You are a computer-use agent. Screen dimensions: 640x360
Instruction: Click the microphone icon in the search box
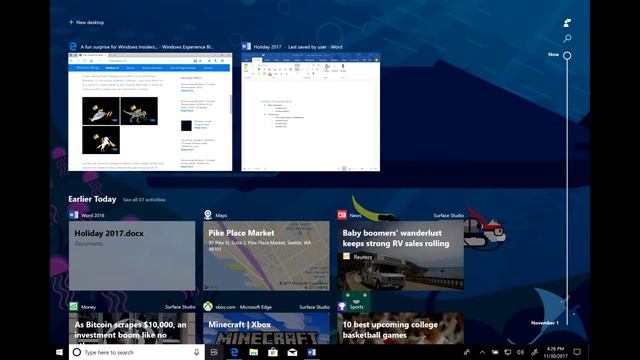tap(196, 352)
